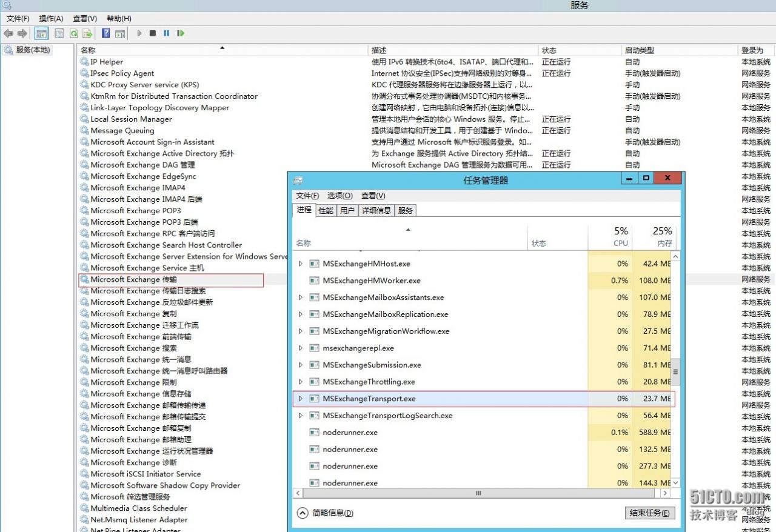This screenshot has width=776, height=532.
Task: Select the Microsoft Exchange 传输 service
Action: (133, 279)
